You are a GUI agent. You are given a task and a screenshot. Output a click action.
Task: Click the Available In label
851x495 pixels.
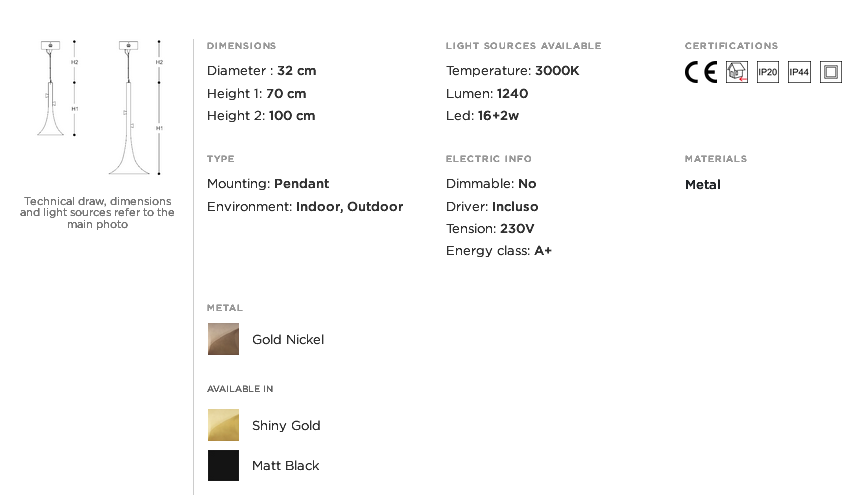coord(240,389)
